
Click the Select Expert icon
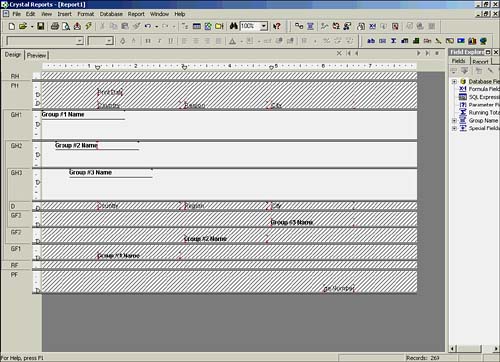(x=347, y=26)
